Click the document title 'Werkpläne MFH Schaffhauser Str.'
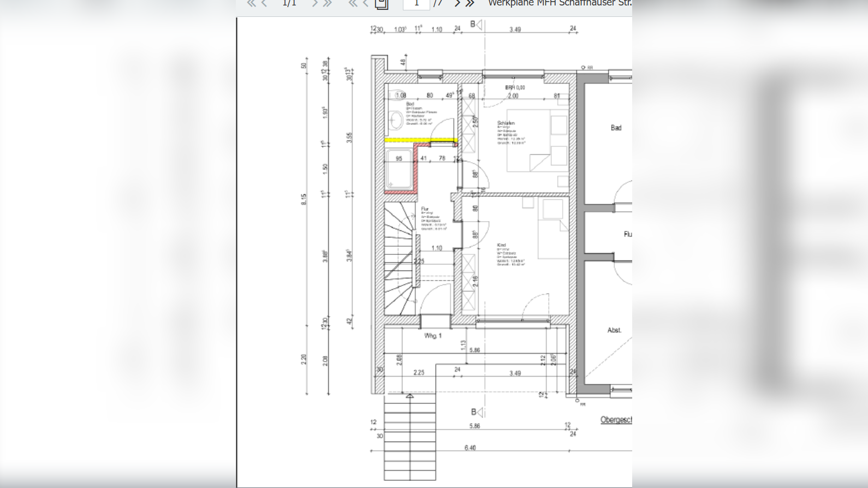 pyautogui.click(x=560, y=3)
